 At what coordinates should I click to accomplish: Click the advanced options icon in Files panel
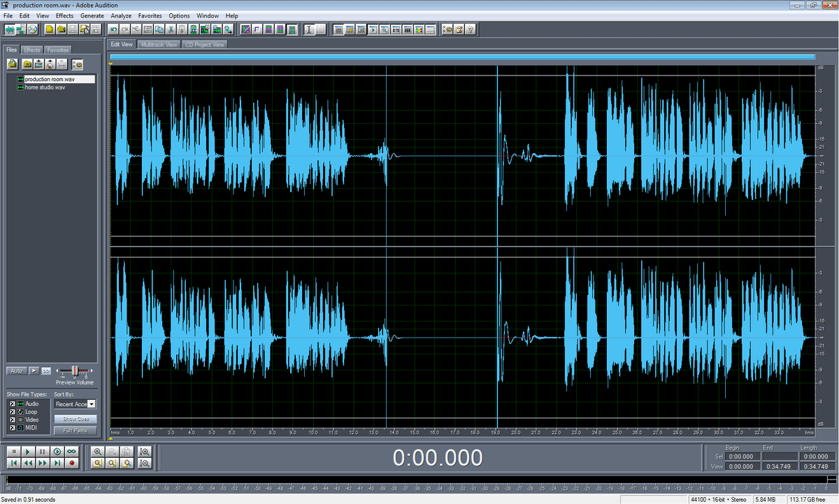(77, 64)
